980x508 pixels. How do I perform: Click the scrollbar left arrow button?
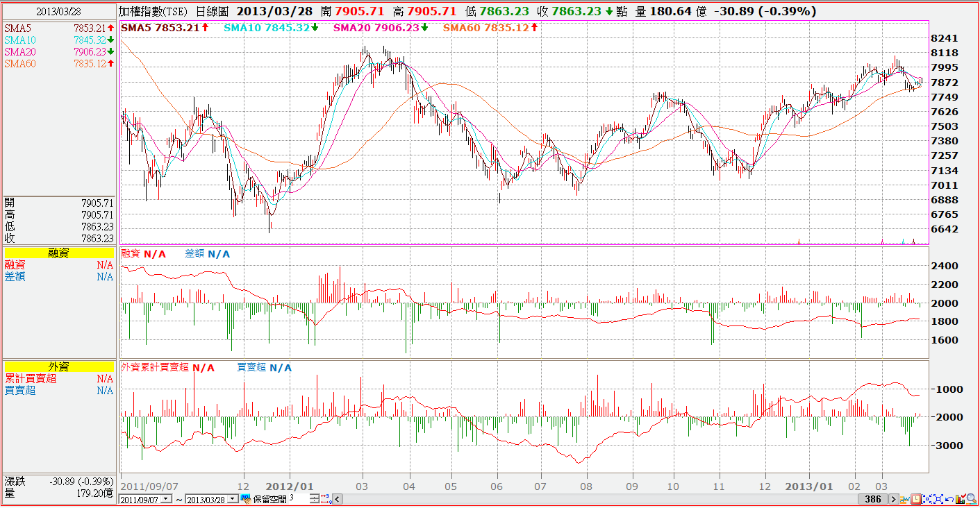(x=338, y=499)
